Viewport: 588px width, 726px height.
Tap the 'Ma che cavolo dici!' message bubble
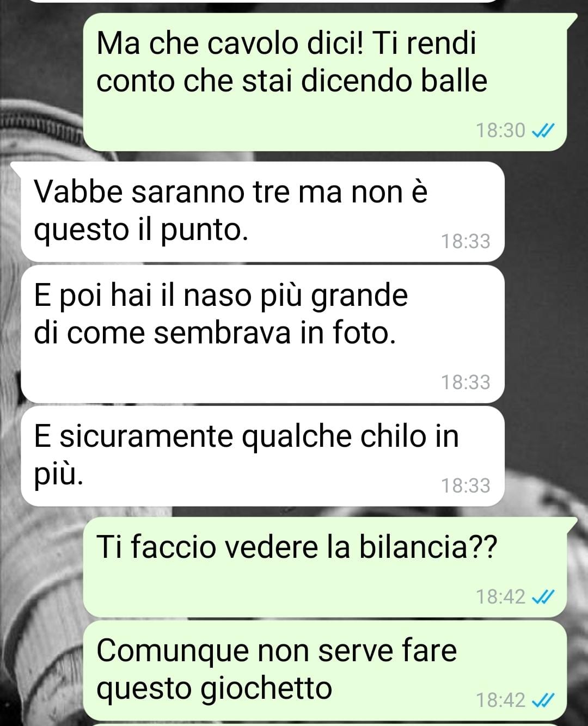pos(325,82)
